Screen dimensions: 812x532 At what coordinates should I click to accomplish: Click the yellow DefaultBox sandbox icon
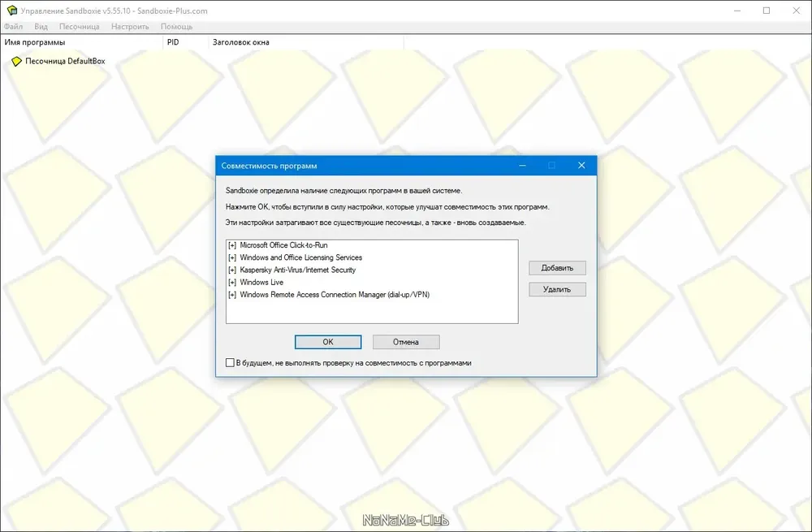tap(16, 61)
